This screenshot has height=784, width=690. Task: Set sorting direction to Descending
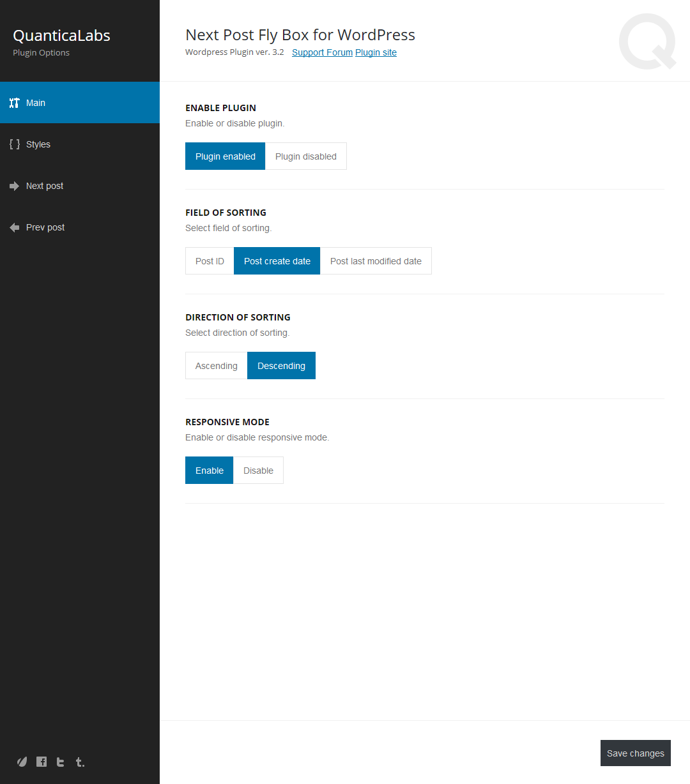coord(281,366)
